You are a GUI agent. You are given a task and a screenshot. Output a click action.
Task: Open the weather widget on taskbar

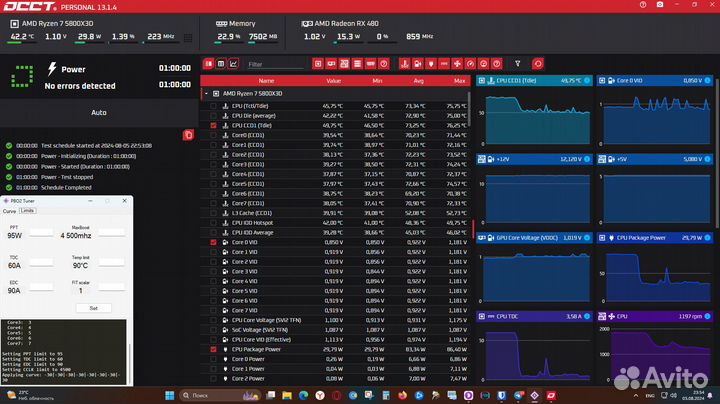click(x=30, y=395)
